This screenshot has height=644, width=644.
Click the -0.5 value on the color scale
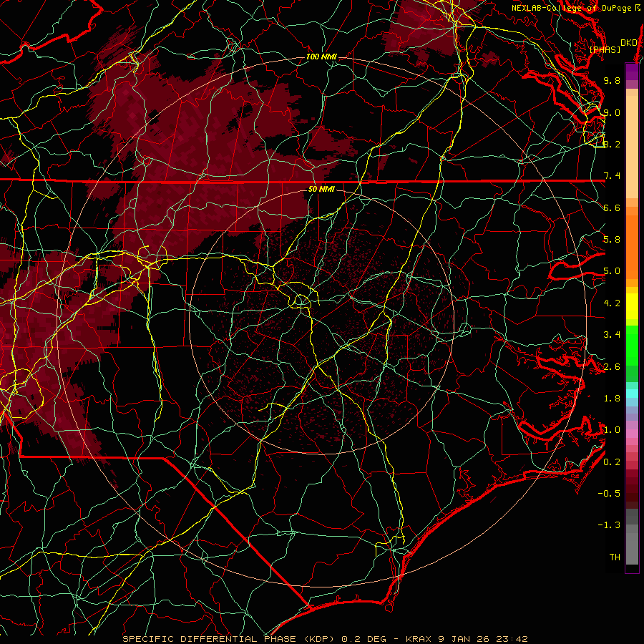click(x=609, y=493)
